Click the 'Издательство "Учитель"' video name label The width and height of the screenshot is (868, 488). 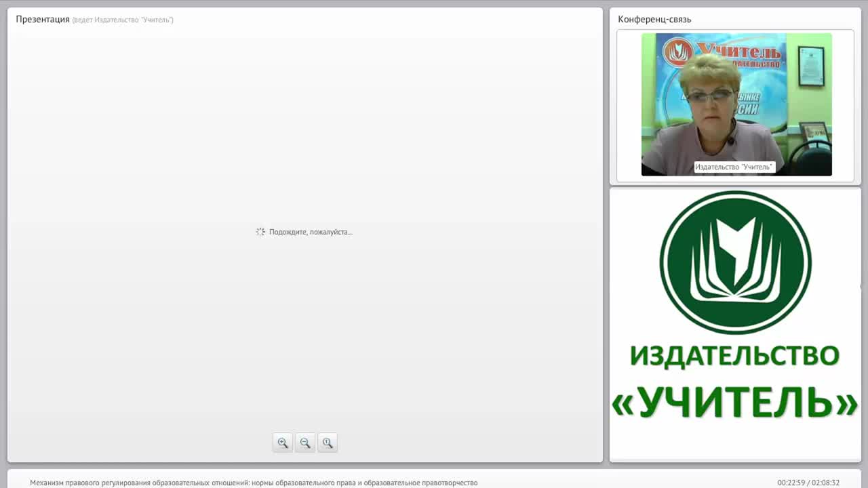(x=734, y=167)
